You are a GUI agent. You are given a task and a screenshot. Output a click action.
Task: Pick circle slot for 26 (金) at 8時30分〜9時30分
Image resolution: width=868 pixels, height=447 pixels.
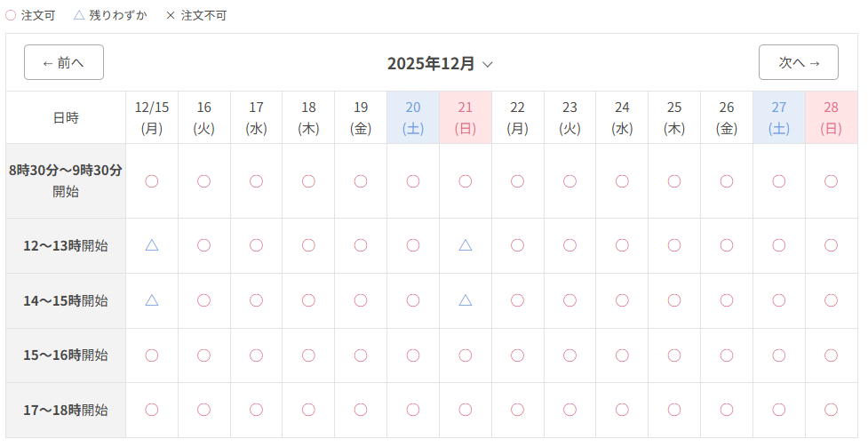click(x=727, y=180)
